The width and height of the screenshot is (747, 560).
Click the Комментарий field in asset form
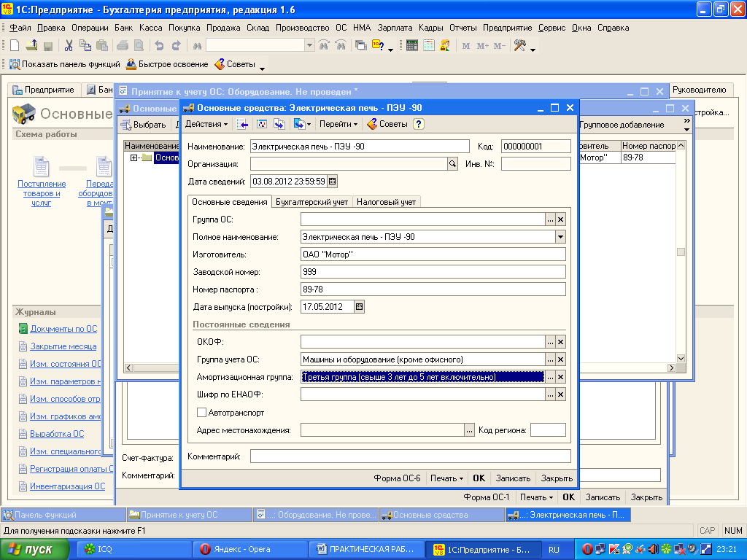click(410, 456)
